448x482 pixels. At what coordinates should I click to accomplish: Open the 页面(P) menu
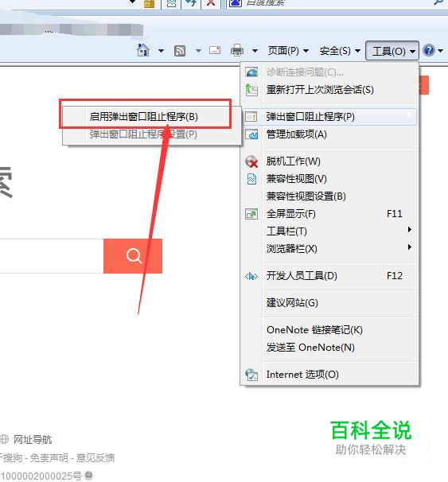(x=288, y=51)
